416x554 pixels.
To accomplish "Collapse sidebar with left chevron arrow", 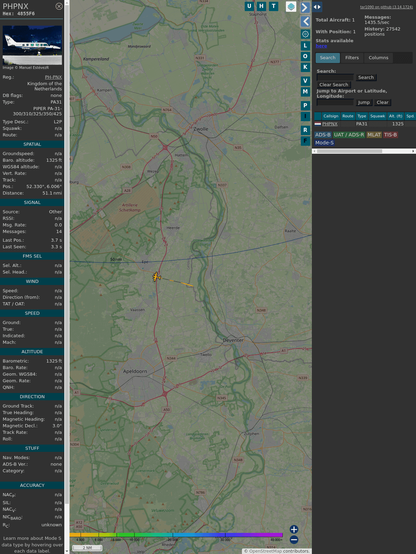I will [x=305, y=22].
